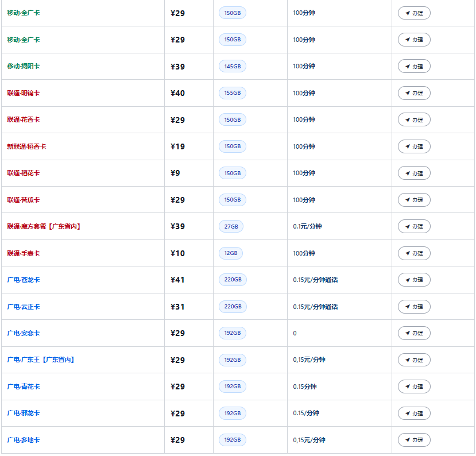Click the 0.1元/分钟 call rate cell
This screenshot has height=456, width=476.
(307, 226)
